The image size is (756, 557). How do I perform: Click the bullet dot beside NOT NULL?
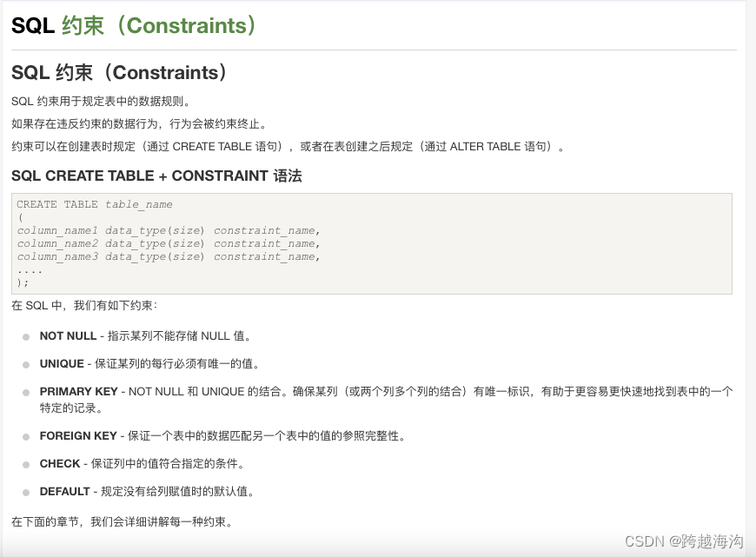[26, 336]
